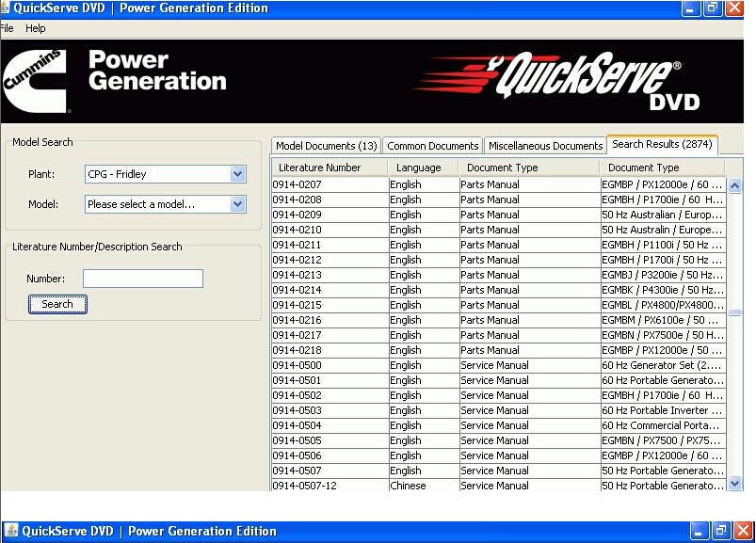
Task: Click "EGMBM / PX6100e / 50 ..." cell
Action: coord(663,320)
